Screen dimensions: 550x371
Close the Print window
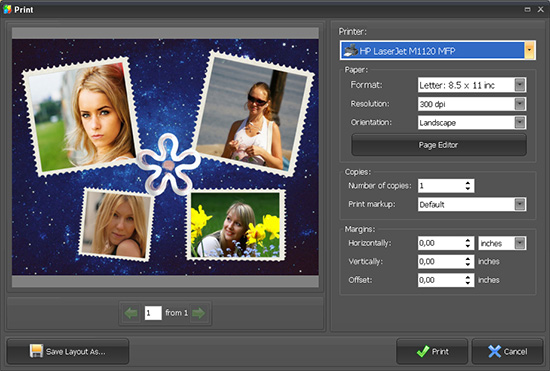(x=541, y=9)
